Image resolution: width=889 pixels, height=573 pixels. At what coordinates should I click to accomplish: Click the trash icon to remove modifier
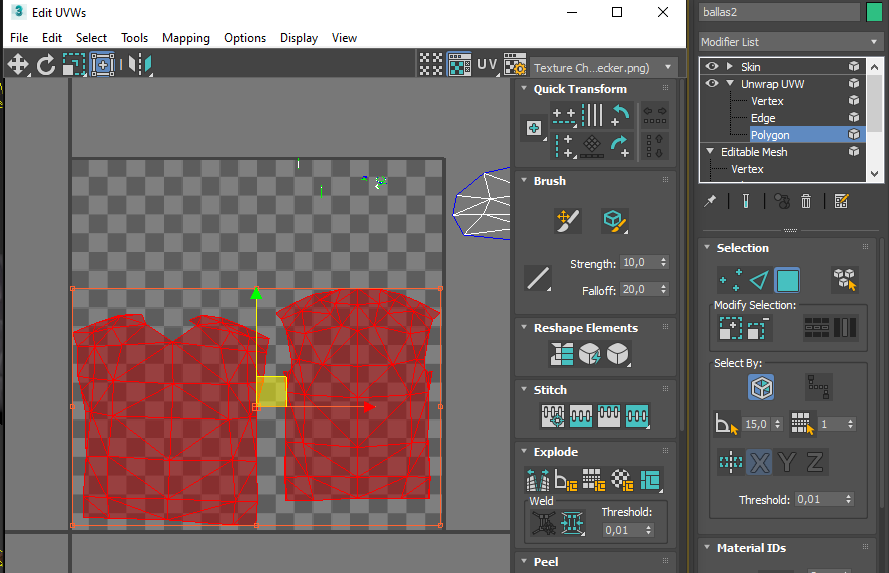[x=806, y=201]
